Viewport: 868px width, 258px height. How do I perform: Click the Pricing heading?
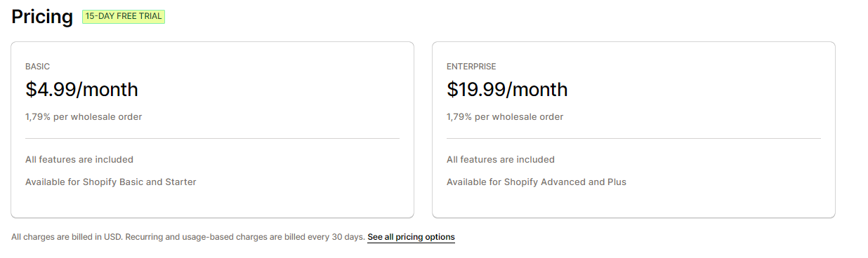[42, 17]
